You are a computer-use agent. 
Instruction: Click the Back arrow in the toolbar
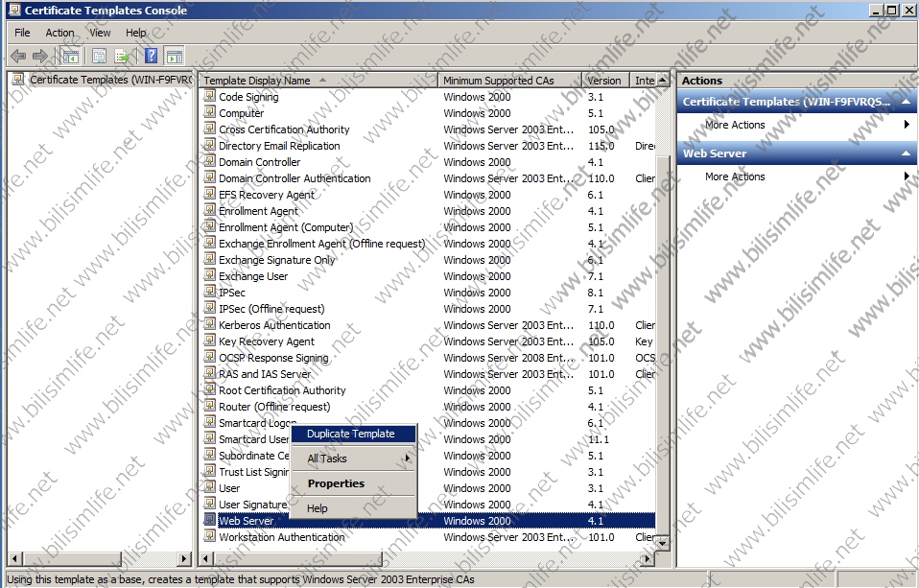coord(17,56)
